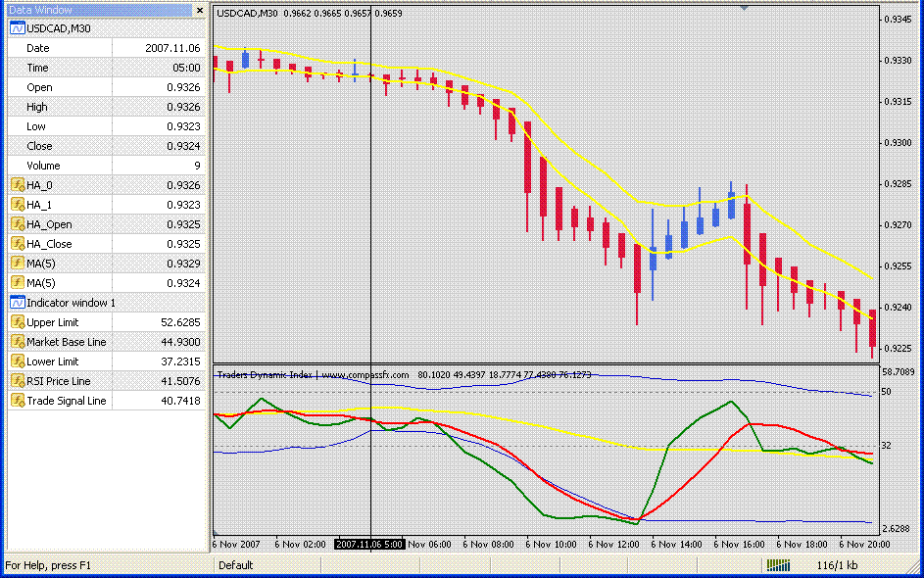Click the High row label
Image resolution: width=924 pixels, height=578 pixels.
pos(36,107)
